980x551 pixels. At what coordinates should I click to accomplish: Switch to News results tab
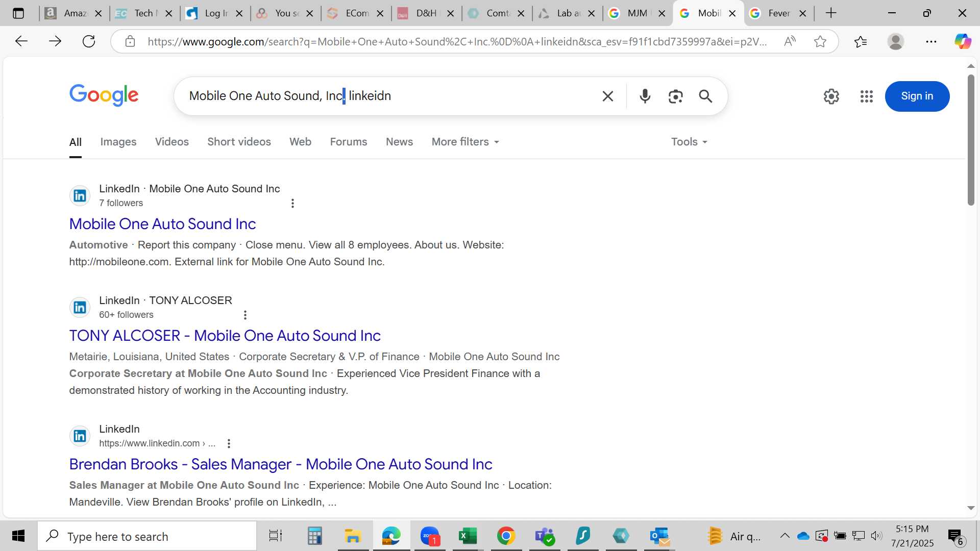[399, 142]
